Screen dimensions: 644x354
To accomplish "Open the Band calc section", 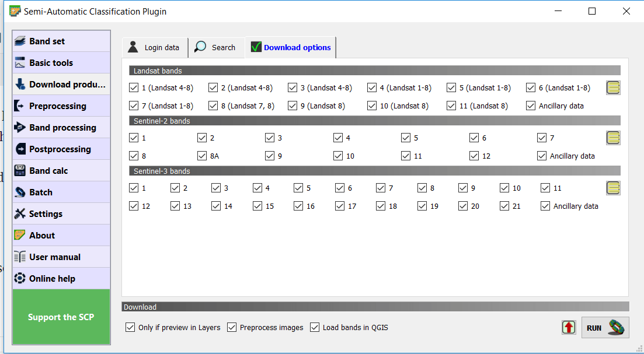I will (x=61, y=171).
